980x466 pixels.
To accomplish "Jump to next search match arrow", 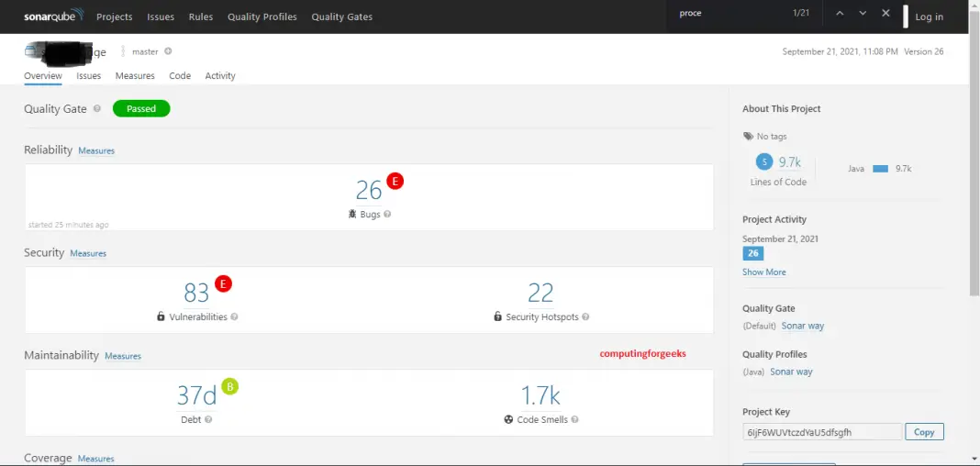I will coord(863,14).
